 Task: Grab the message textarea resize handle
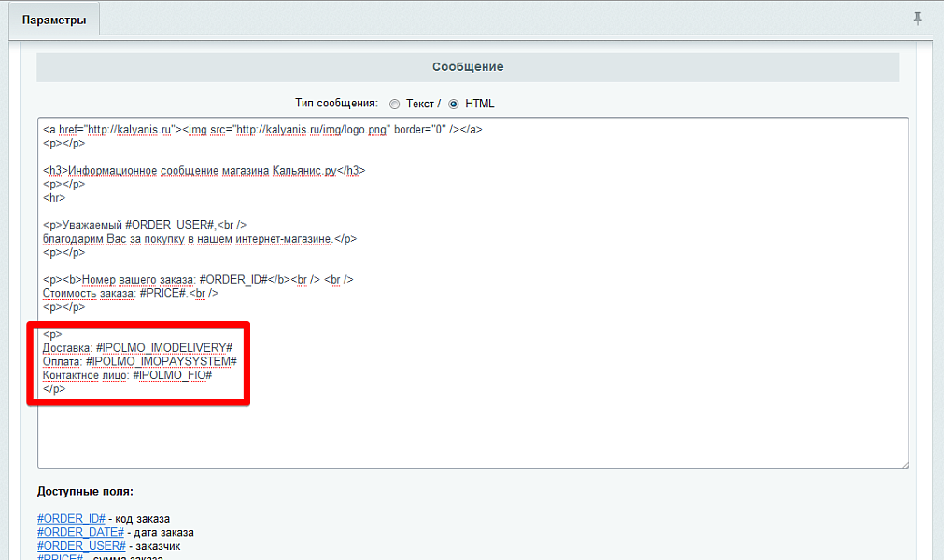903,462
